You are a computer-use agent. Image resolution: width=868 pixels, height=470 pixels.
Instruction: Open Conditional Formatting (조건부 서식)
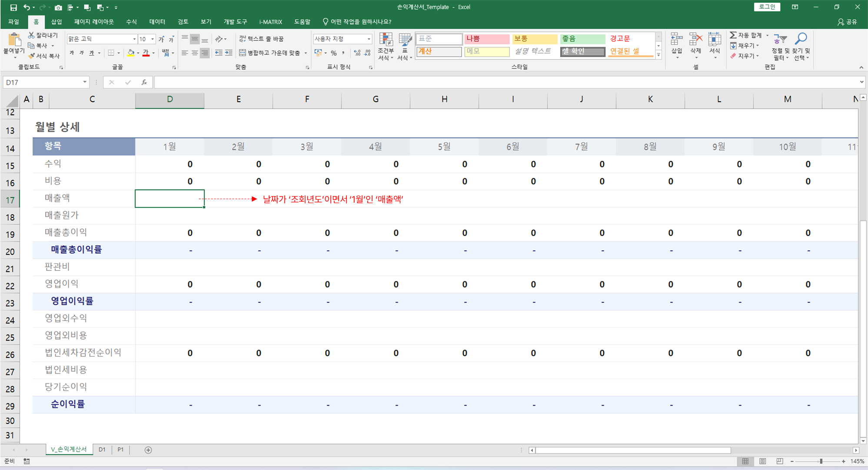click(x=386, y=47)
